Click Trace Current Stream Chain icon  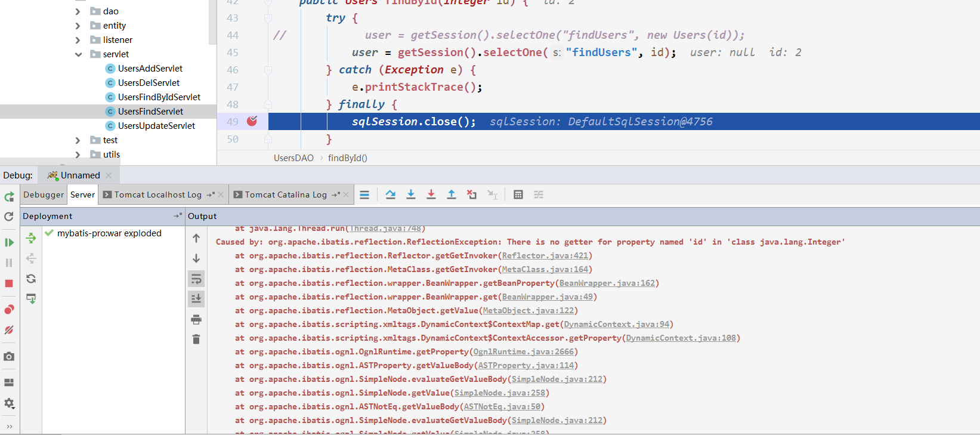point(539,195)
